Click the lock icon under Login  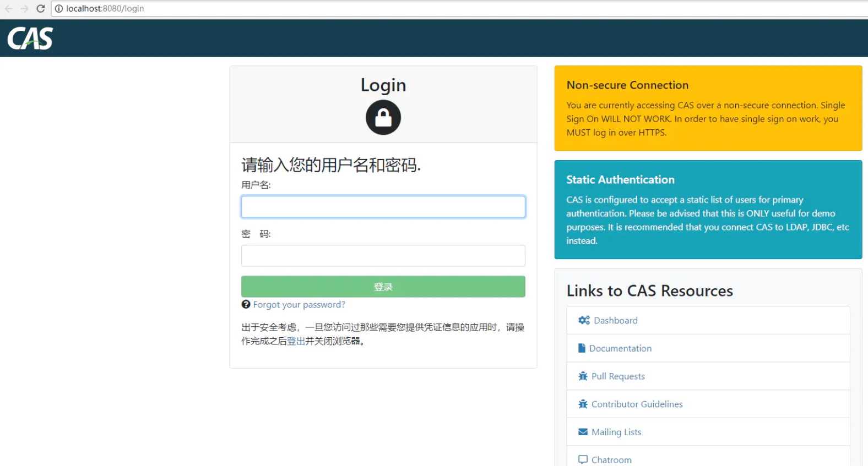383,118
